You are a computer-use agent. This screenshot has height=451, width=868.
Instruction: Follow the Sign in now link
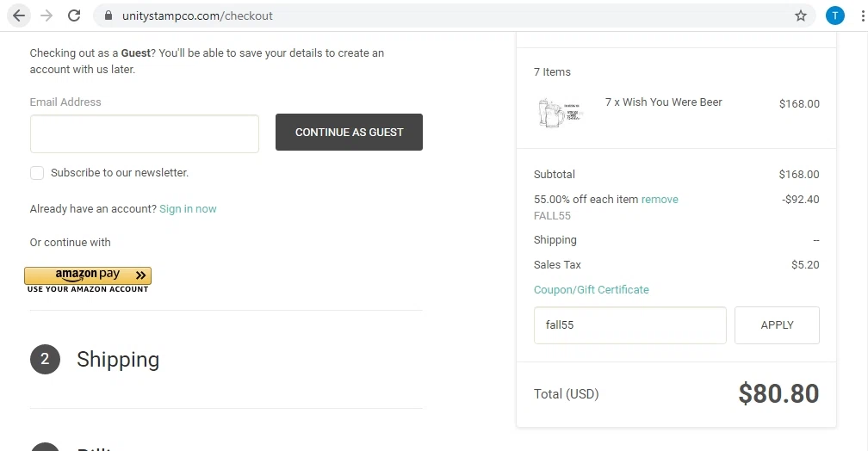point(188,209)
